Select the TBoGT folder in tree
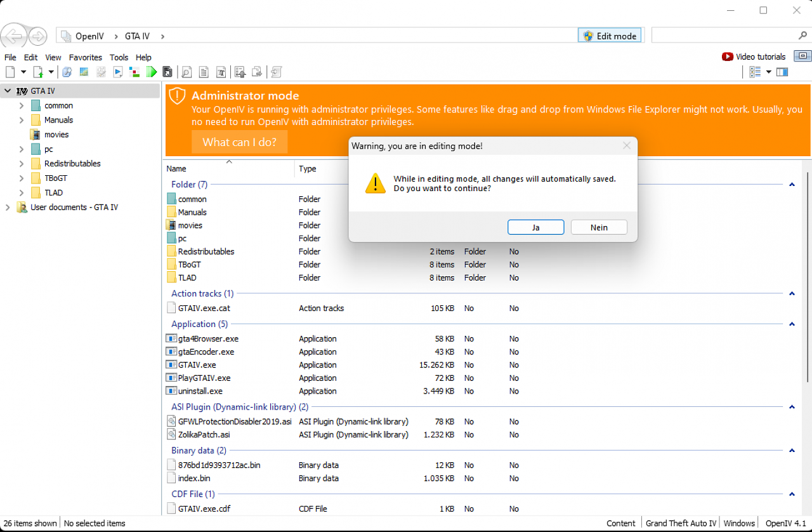The image size is (812, 532). pyautogui.click(x=55, y=178)
